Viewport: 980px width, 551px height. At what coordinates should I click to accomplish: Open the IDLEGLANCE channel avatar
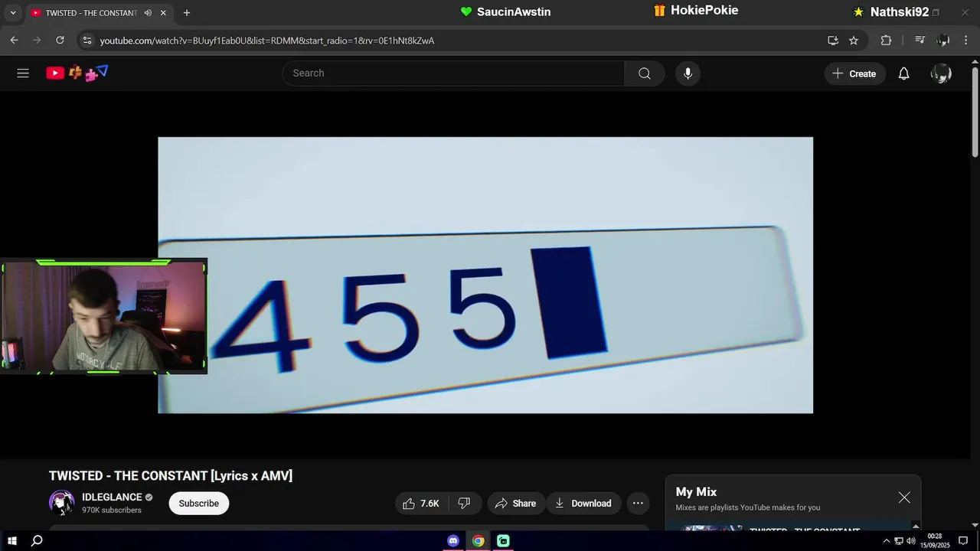pos(62,503)
